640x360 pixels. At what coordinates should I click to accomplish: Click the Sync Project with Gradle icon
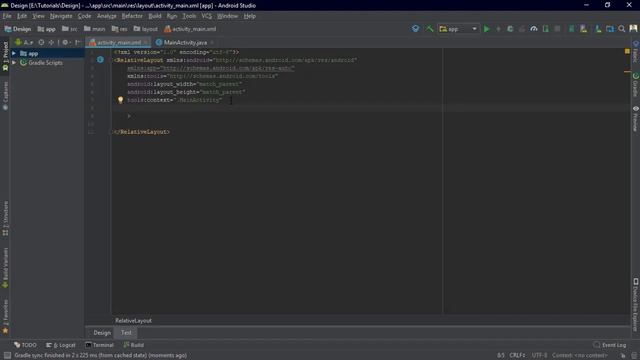pyautogui.click(x=571, y=29)
